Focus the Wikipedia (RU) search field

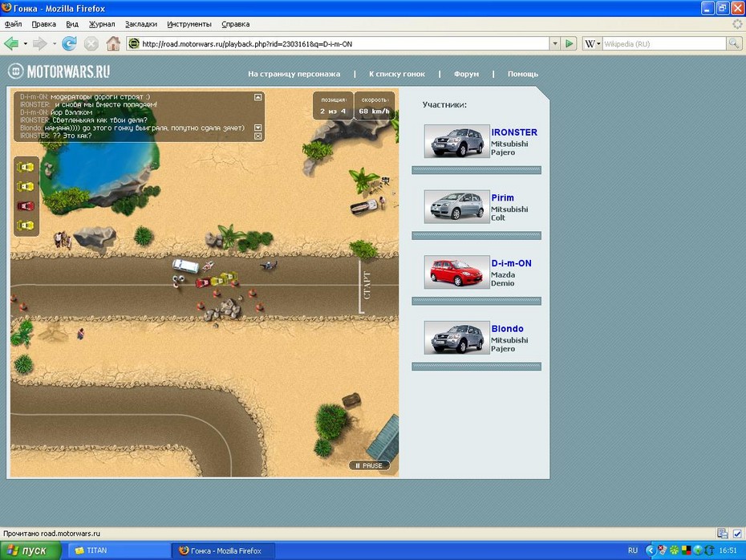pyautogui.click(x=664, y=44)
